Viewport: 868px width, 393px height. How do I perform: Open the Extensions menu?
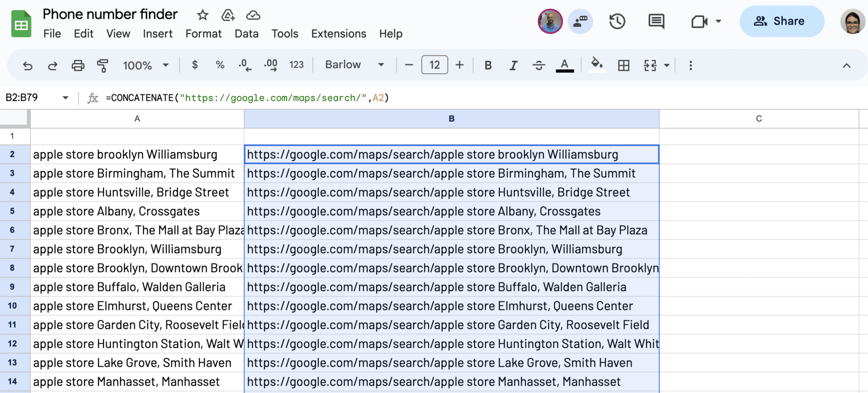[338, 33]
